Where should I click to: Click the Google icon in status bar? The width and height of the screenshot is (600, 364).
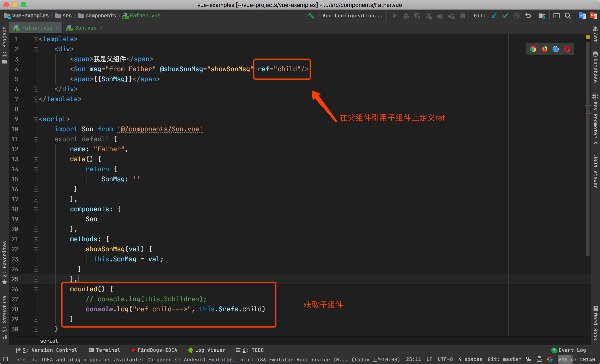(550, 359)
